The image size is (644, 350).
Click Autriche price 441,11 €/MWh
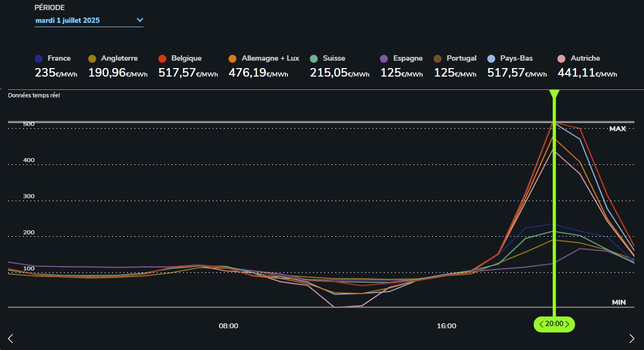587,73
